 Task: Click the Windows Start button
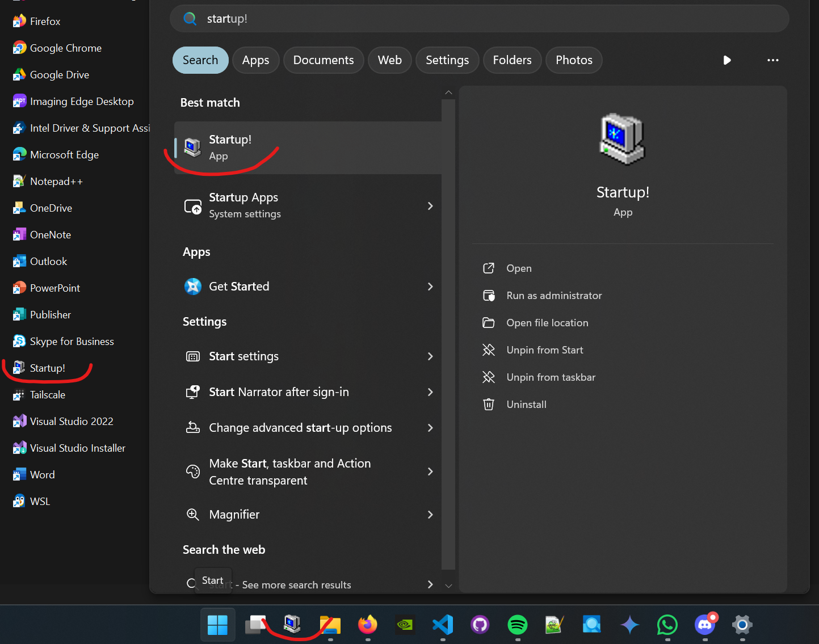click(217, 625)
